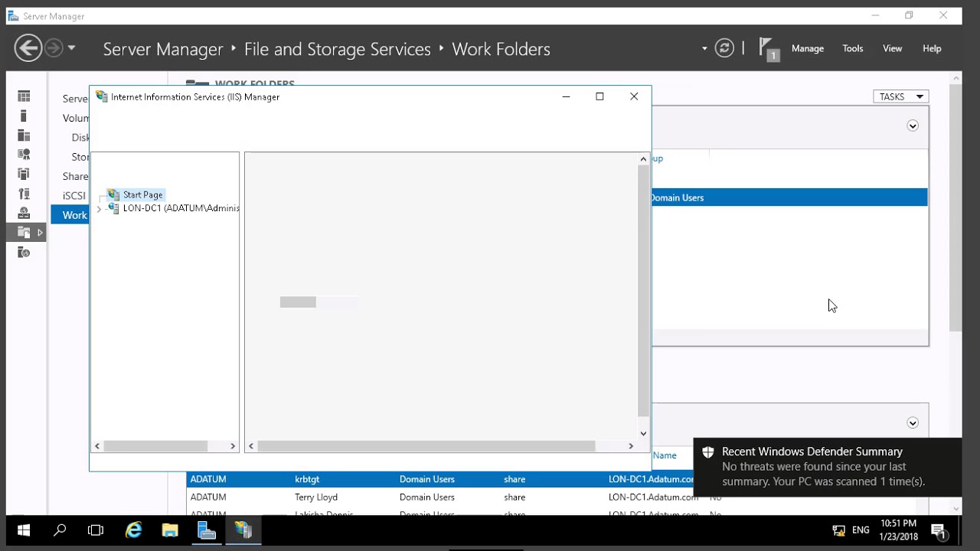The width and height of the screenshot is (980, 551).
Task: Open the Help menu
Action: pos(932,48)
